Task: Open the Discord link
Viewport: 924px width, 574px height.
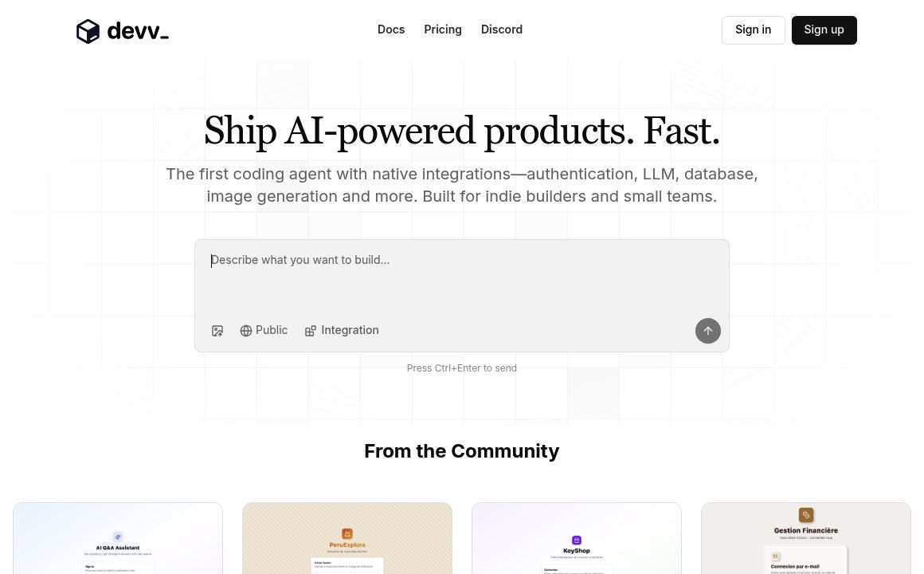Action: click(502, 29)
